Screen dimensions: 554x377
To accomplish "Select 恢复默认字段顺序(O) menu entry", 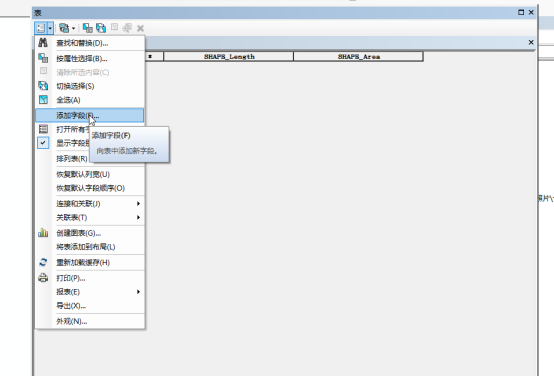I will point(90,188).
